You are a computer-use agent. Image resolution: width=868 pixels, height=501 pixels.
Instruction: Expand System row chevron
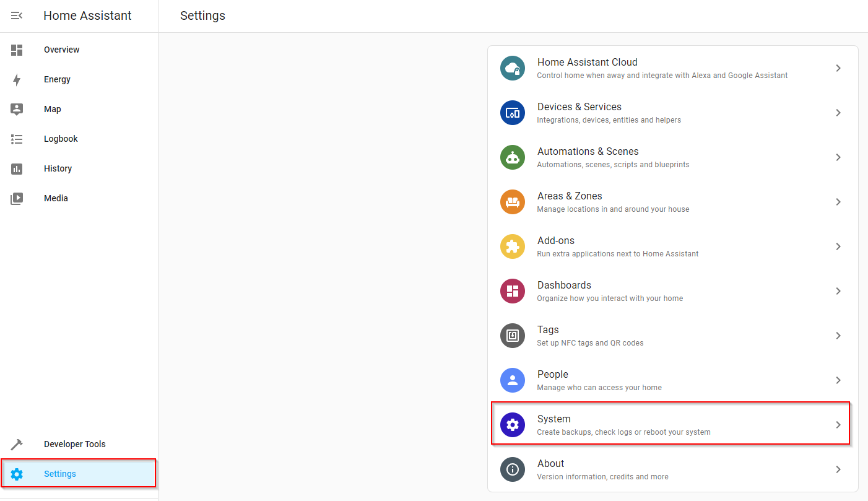point(838,425)
